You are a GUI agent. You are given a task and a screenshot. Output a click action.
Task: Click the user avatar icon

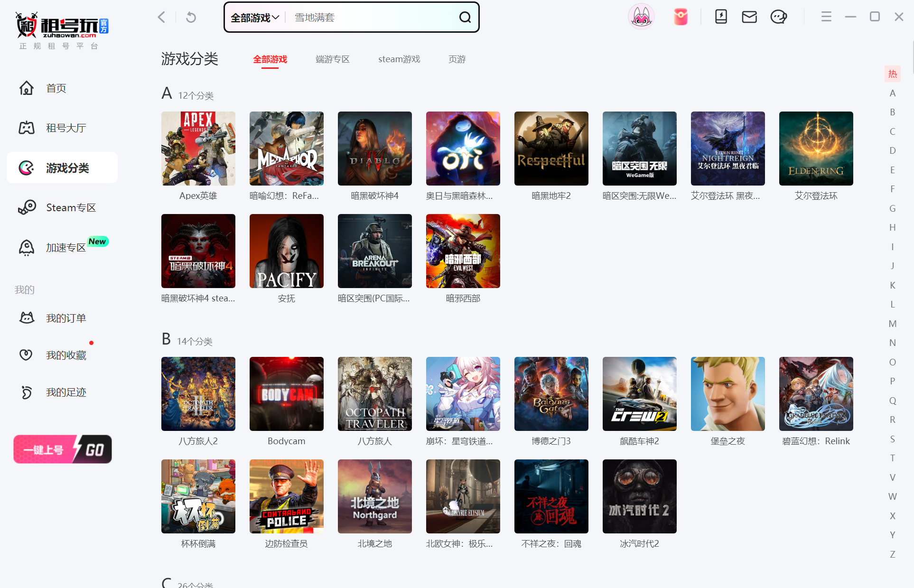641,18
